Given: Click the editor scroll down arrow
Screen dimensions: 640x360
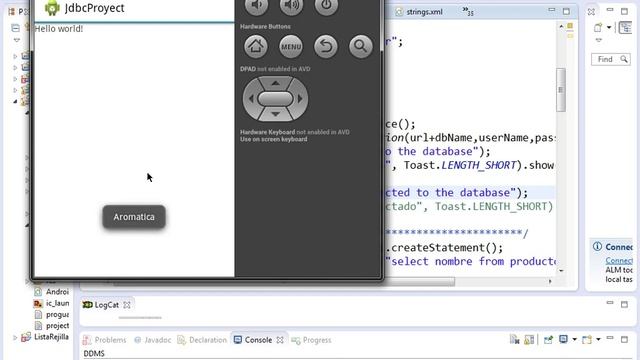Looking at the screenshot, I should coord(561,271).
